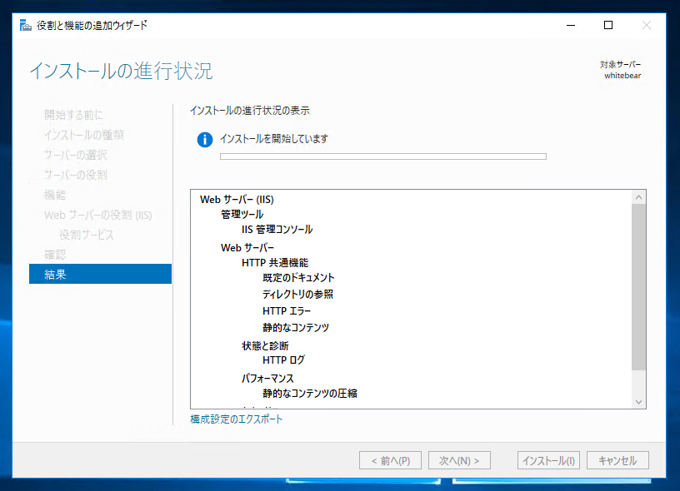Viewport: 680px width, 491px height.
Task: Select the 機能 step in the sidebar
Action: click(x=55, y=195)
